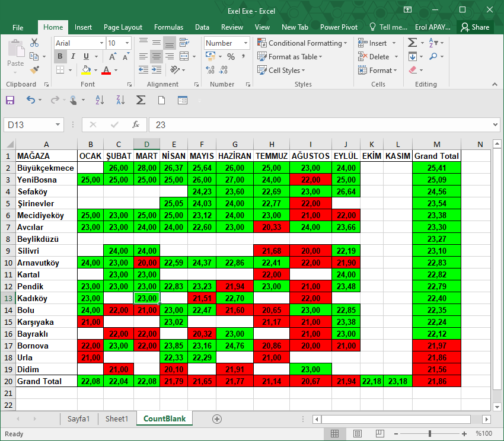Click the Increase Decimal icon
This screenshot has width=504, height=441.
pyautogui.click(x=210, y=70)
